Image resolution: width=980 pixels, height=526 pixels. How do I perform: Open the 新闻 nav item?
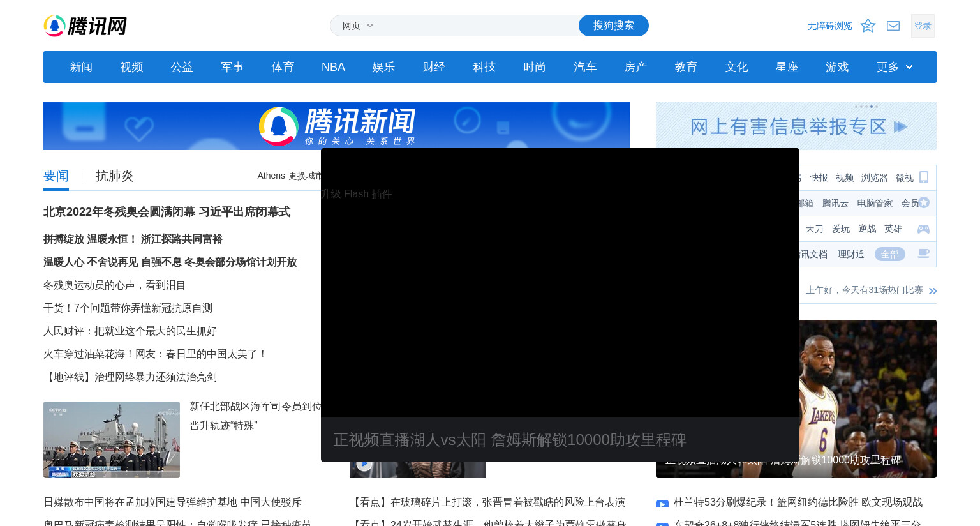click(81, 67)
